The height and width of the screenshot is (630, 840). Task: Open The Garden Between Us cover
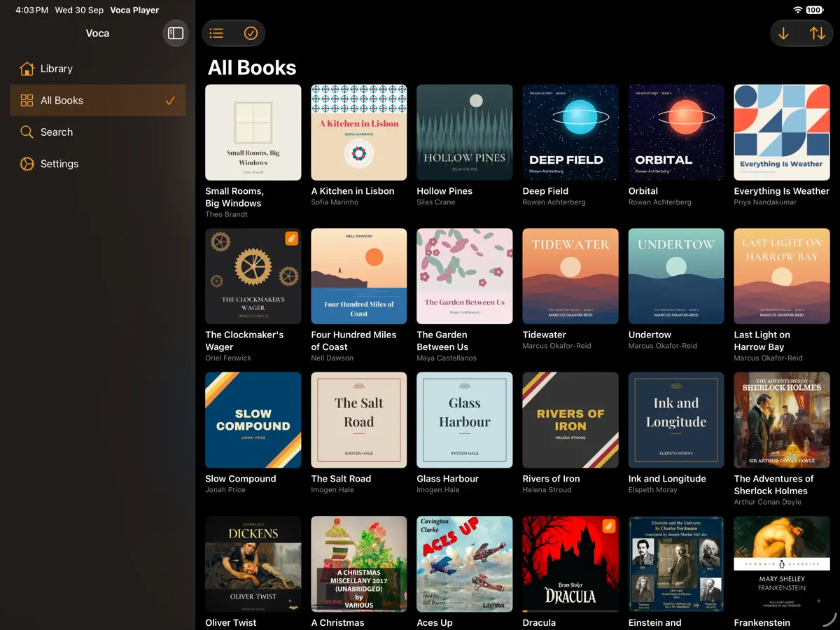pyautogui.click(x=465, y=276)
